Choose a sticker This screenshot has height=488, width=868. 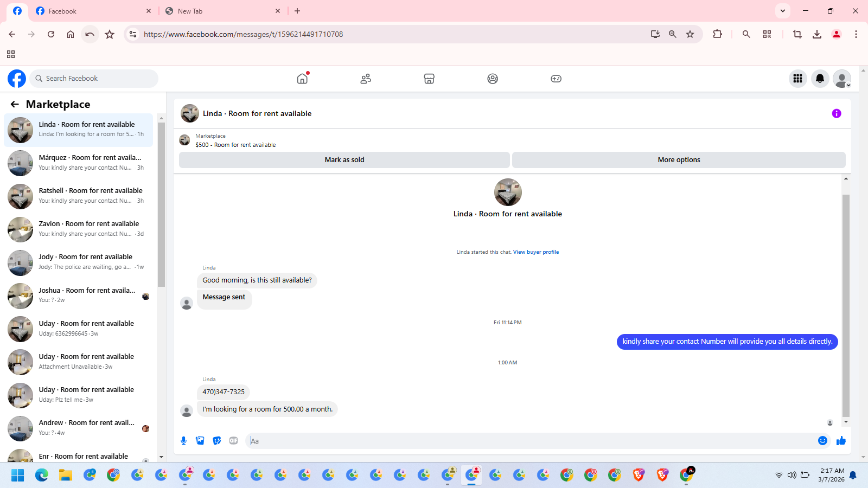click(x=217, y=441)
